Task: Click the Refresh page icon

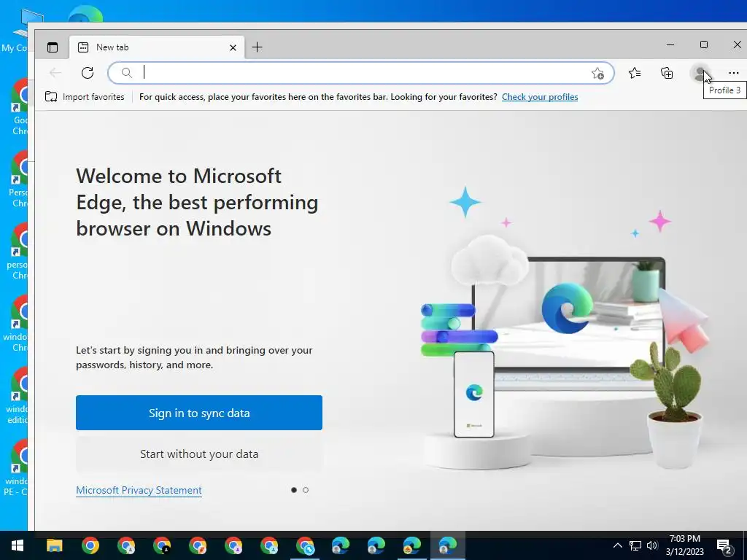Action: [88, 73]
